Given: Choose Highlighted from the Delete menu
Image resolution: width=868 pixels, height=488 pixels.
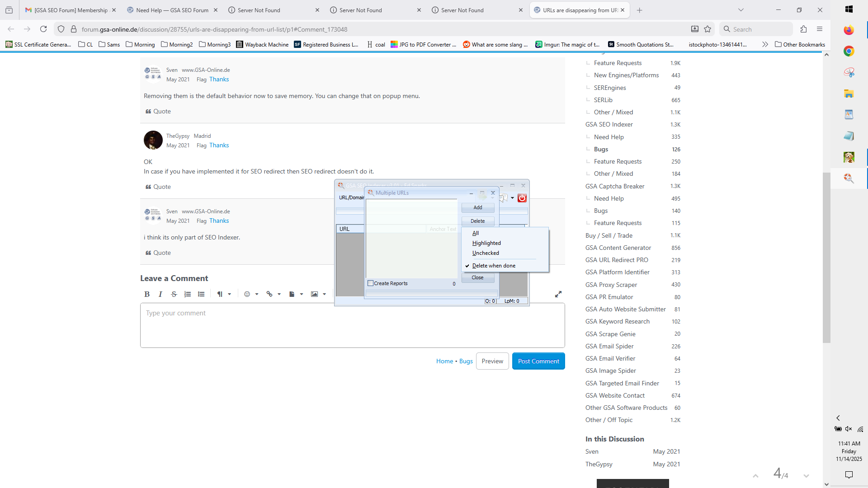Looking at the screenshot, I should (486, 243).
